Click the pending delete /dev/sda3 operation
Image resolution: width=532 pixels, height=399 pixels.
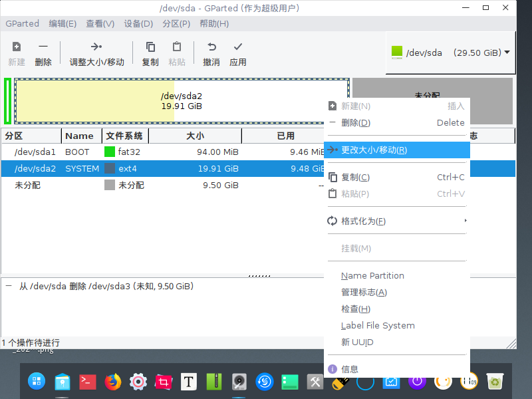106,287
